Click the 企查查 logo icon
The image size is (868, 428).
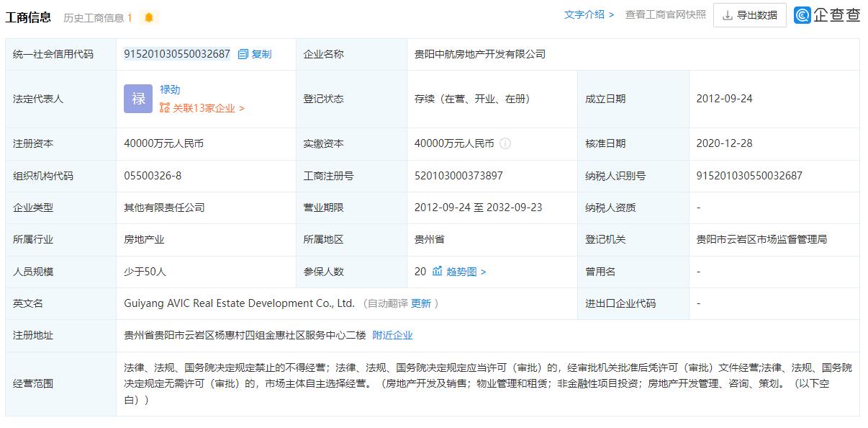coord(801,15)
